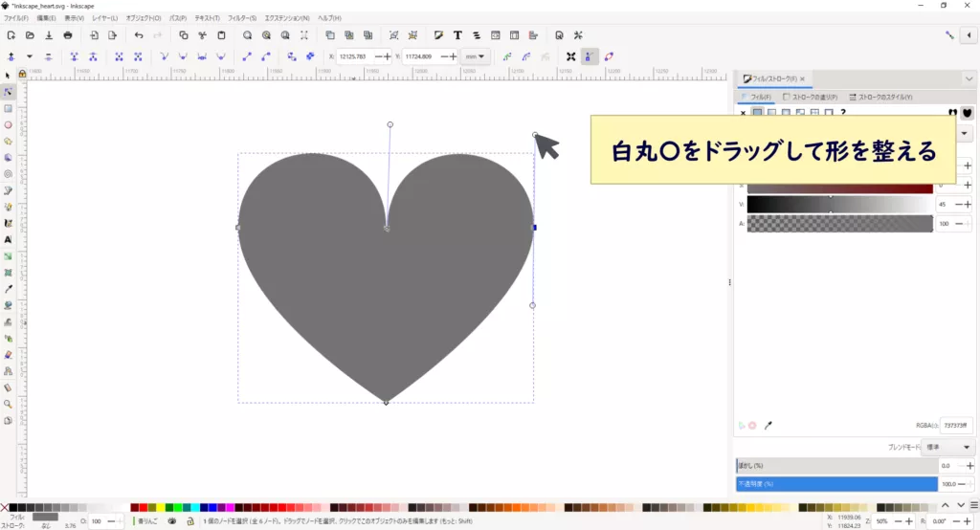Open the current layer 青りんご selector

coord(147,521)
